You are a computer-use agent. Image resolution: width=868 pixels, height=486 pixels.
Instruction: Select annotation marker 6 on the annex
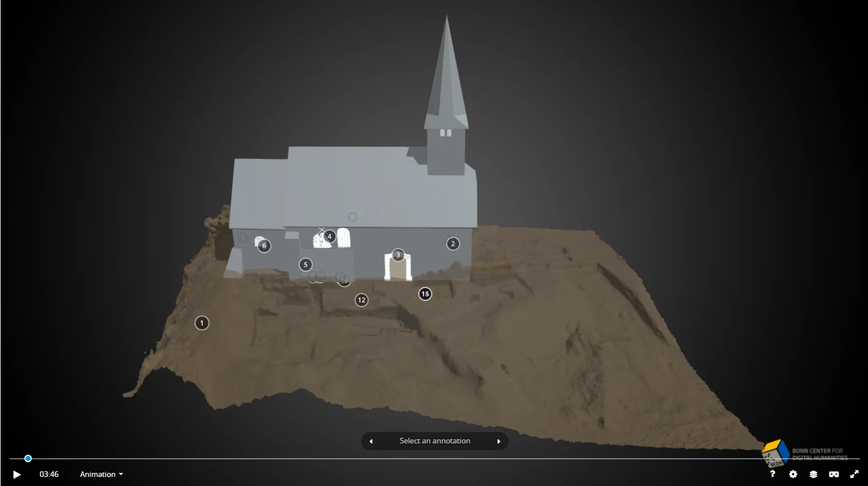coord(264,246)
